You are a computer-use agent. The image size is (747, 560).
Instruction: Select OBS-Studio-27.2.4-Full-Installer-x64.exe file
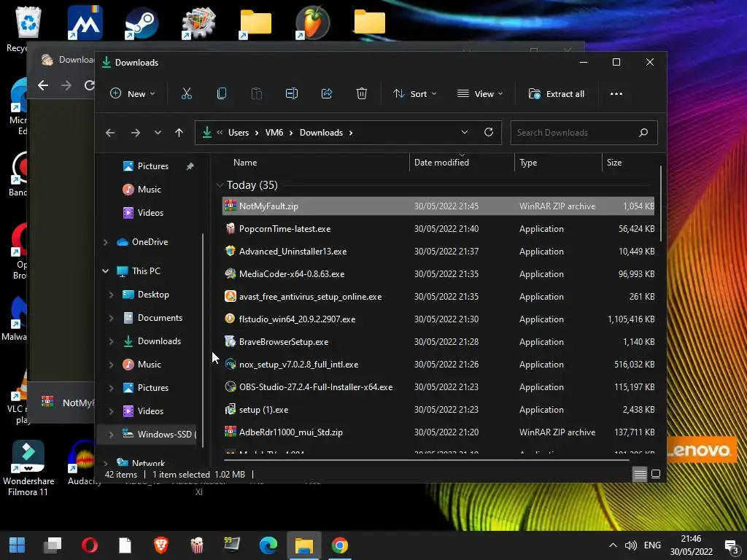pyautogui.click(x=438, y=387)
